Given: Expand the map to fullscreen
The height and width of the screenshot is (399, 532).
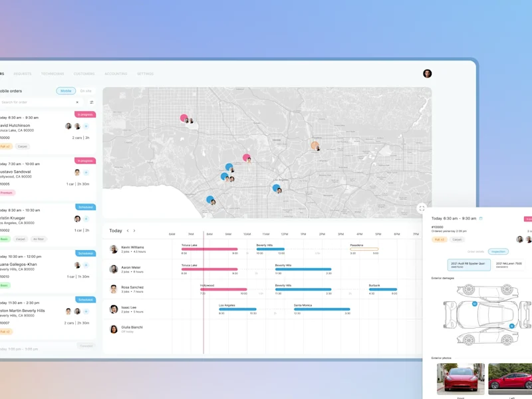Looking at the screenshot, I should click(x=422, y=208).
